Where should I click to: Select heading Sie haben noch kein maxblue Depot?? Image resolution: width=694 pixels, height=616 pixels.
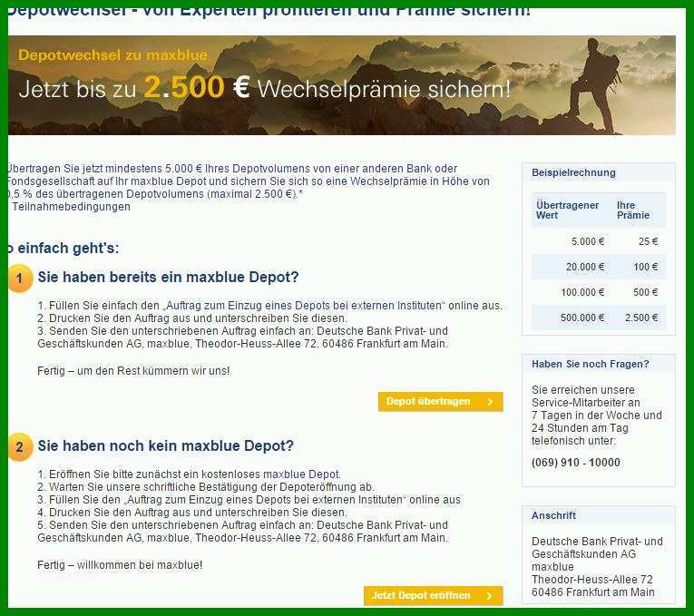click(165, 445)
